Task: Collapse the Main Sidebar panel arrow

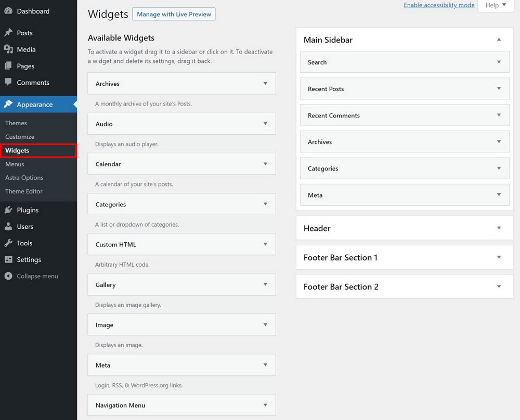Action: point(499,40)
